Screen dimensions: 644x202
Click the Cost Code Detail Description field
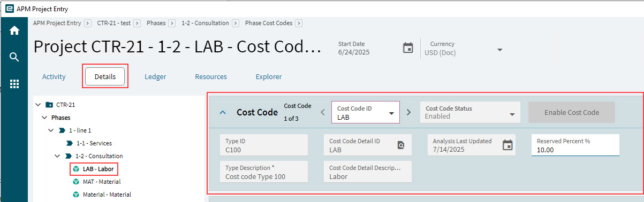point(368,172)
